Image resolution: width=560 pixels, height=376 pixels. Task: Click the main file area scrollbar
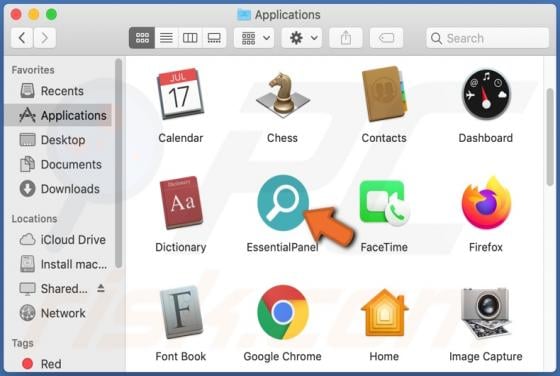pyautogui.click(x=550, y=137)
